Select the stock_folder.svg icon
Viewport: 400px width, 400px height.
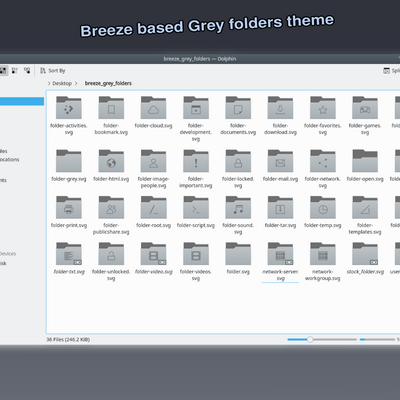pos(365,254)
